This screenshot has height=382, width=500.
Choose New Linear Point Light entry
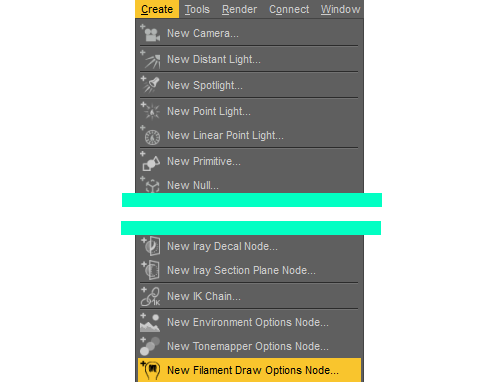coord(249,135)
